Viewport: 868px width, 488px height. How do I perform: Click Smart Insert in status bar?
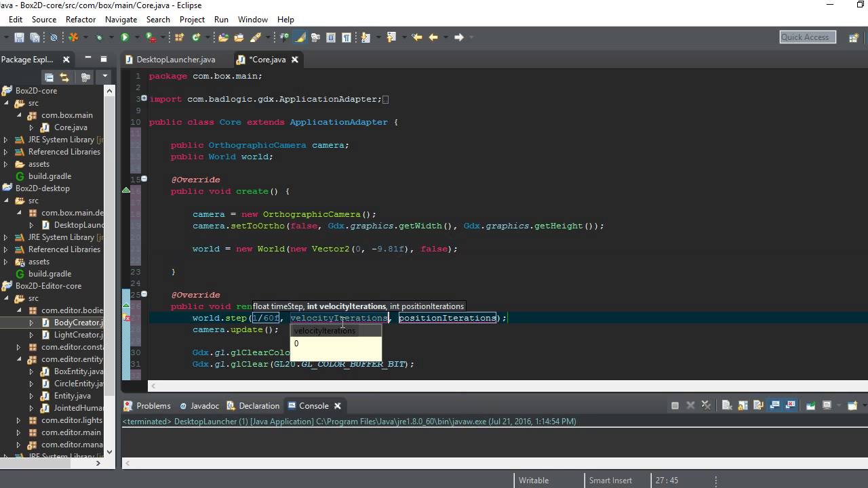coord(610,480)
